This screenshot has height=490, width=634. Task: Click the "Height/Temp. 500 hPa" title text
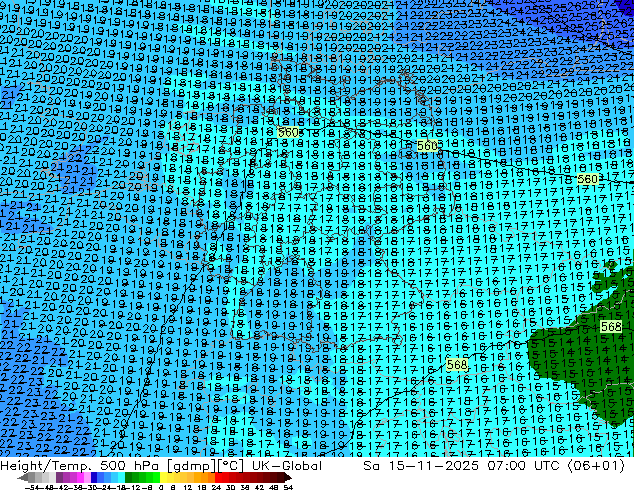[x=81, y=466]
